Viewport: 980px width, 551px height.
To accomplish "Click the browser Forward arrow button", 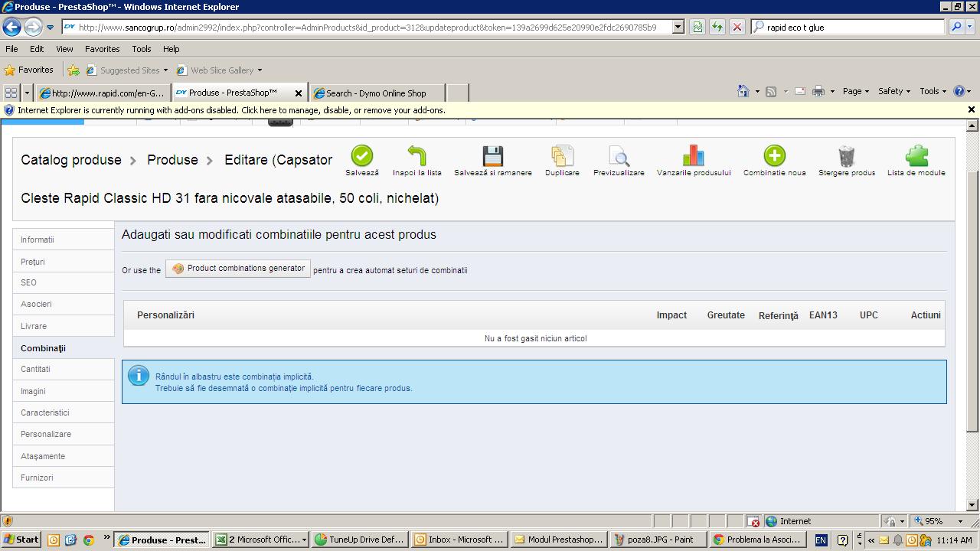I will click(33, 28).
